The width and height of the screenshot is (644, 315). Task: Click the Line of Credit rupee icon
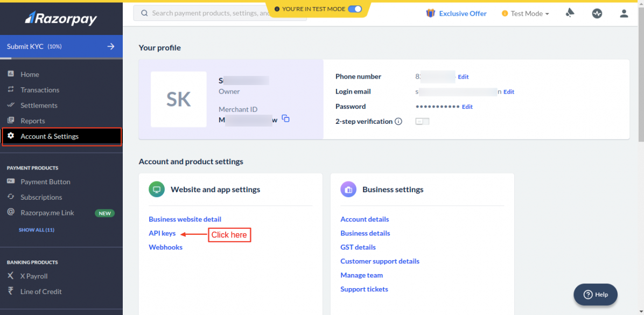[x=11, y=291]
